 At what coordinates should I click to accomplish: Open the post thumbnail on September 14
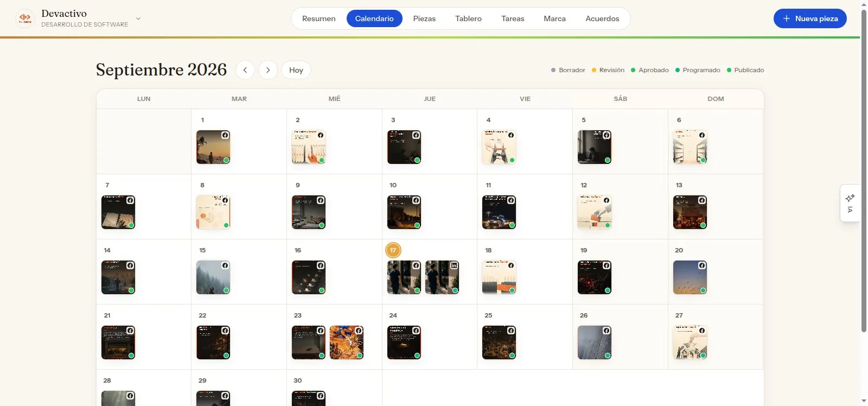[x=118, y=277]
